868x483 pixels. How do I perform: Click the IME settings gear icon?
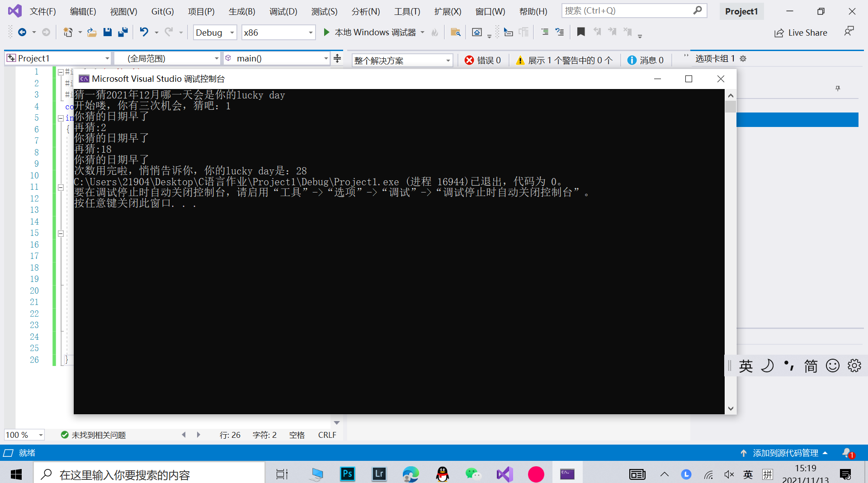(x=854, y=366)
